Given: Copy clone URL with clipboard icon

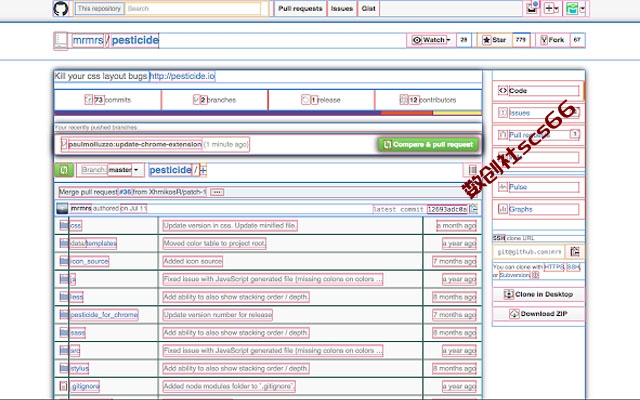Looking at the screenshot, I should [x=575, y=252].
